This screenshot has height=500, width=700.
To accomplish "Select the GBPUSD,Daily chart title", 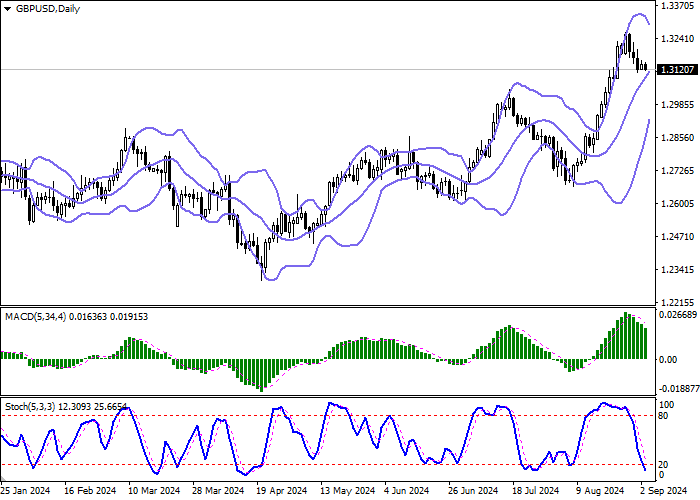I will (x=48, y=9).
